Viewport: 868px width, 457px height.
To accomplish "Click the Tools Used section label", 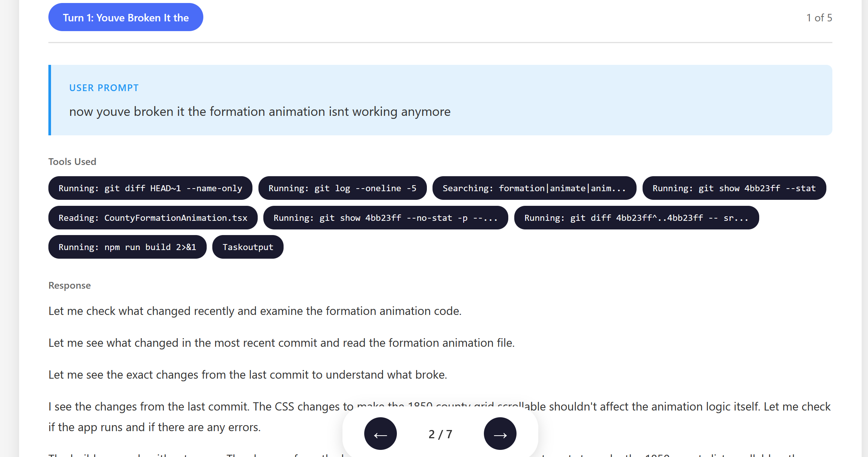I will 72,162.
